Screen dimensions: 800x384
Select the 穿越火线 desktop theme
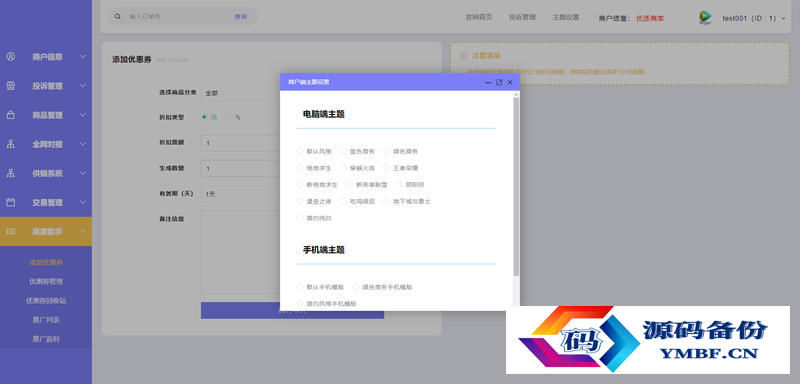tap(344, 167)
